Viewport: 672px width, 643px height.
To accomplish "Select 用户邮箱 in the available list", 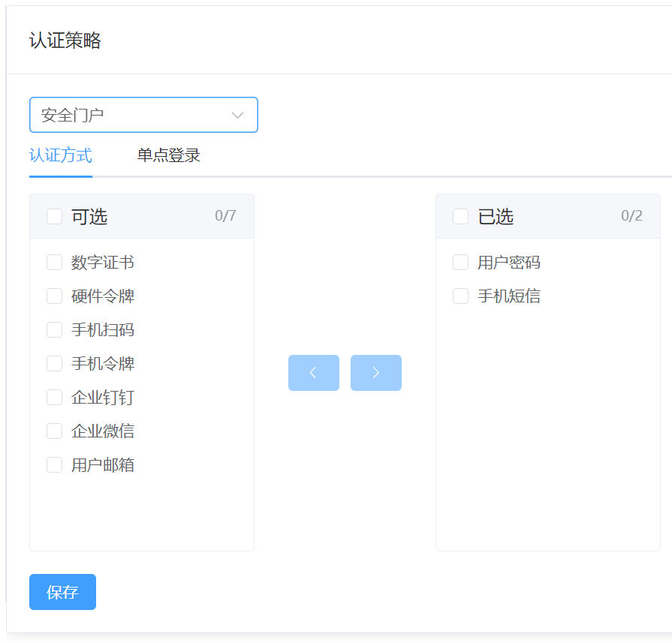I will point(53,464).
